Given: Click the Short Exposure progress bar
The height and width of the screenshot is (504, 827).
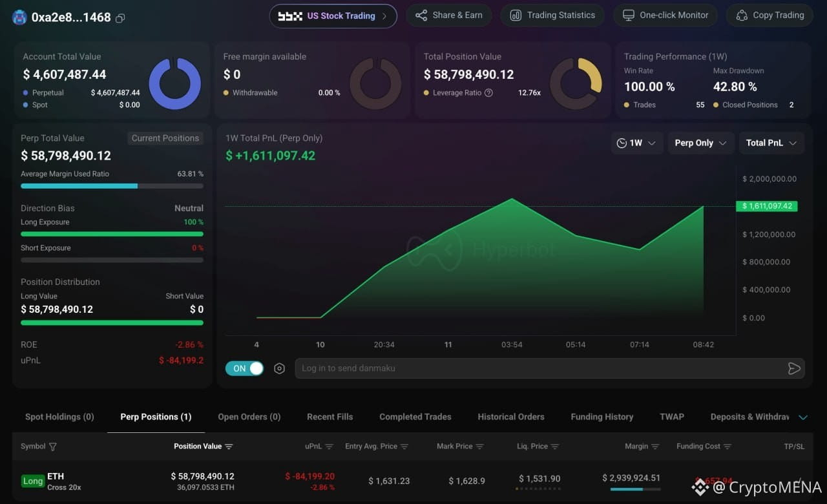Looking at the screenshot, I should pyautogui.click(x=112, y=260).
